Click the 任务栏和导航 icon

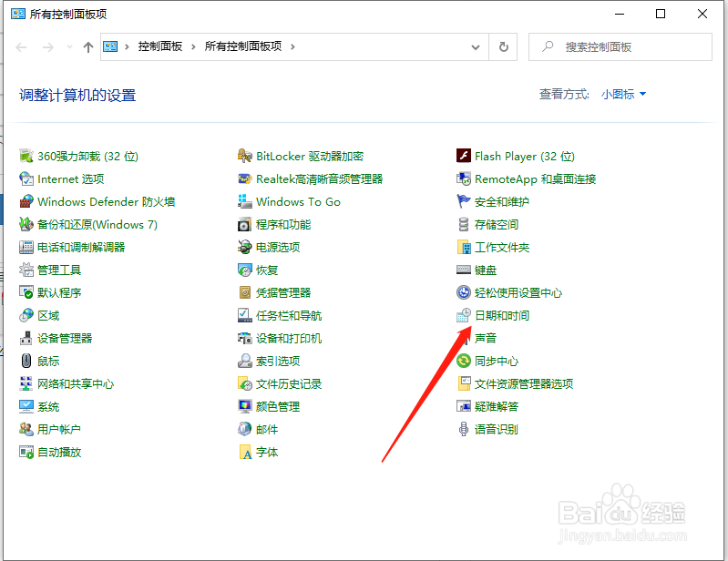click(245, 315)
